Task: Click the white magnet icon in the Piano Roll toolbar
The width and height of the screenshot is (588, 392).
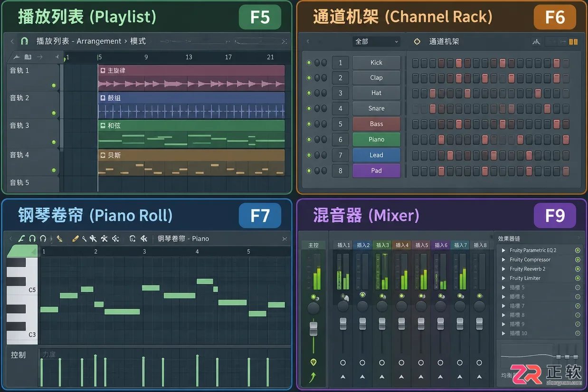Action: point(43,239)
